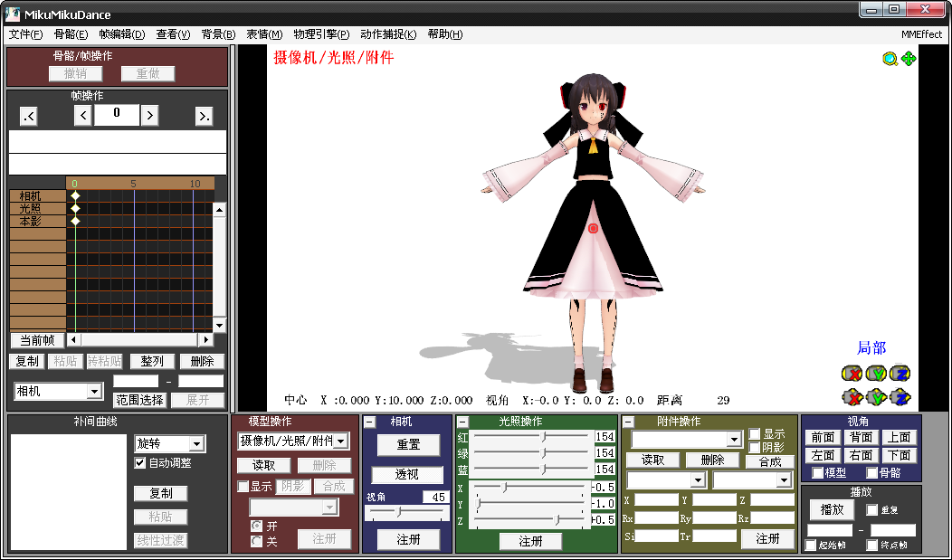Open the MMEffect menu
This screenshot has width=952, height=560.
[x=921, y=34]
